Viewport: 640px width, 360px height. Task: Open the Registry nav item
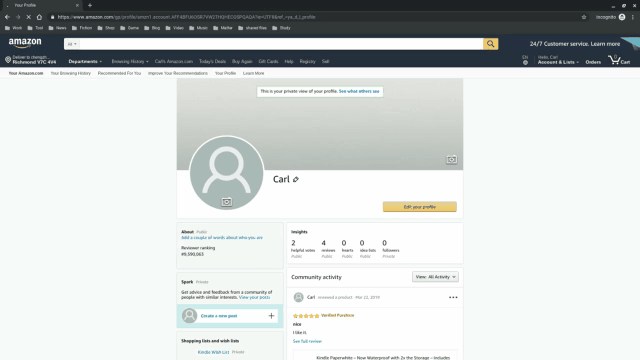click(307, 62)
